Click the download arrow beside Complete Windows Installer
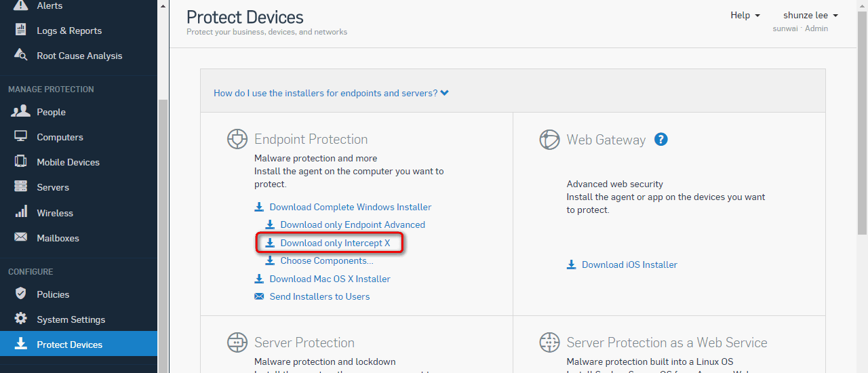Viewport: 868px width, 373px height. [259, 207]
